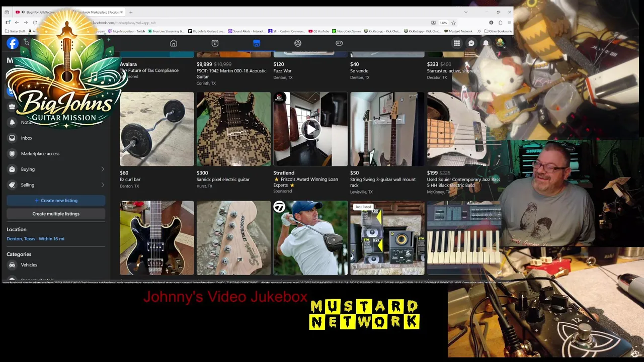The height and width of the screenshot is (362, 644).
Task: Expand the Buying section chevron
Action: point(103,169)
